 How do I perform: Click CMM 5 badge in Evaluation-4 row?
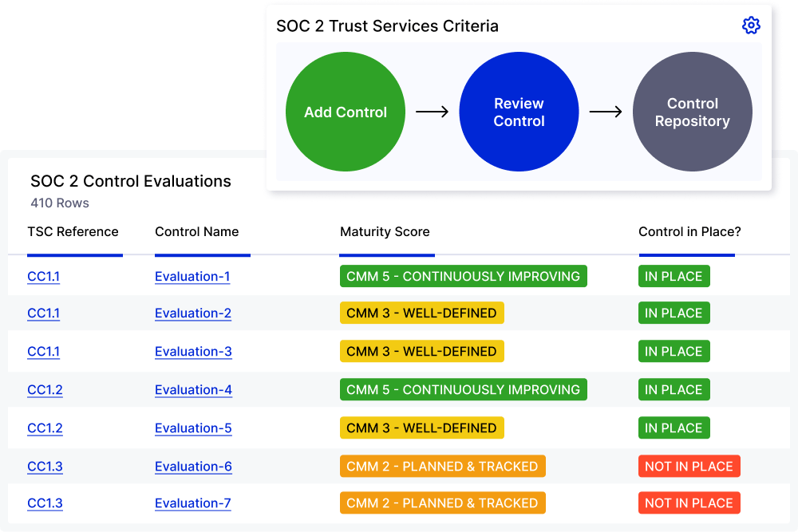tap(463, 389)
